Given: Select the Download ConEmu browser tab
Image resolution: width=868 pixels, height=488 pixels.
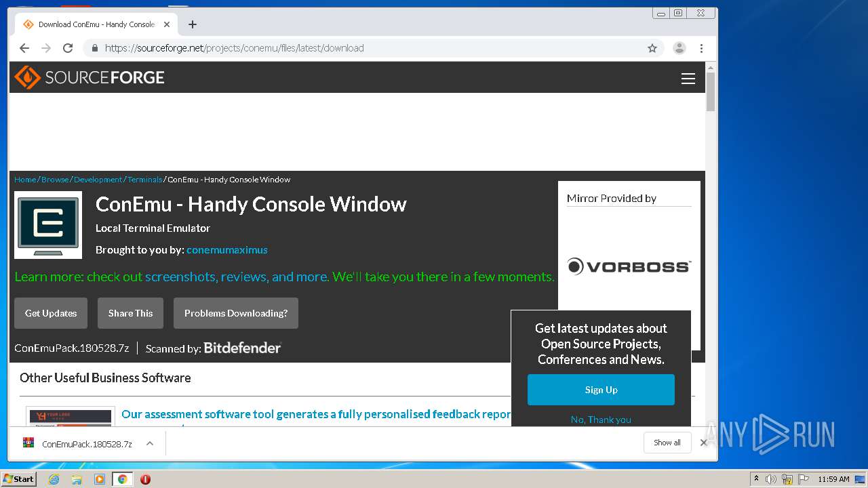Looking at the screenshot, I should coord(96,24).
